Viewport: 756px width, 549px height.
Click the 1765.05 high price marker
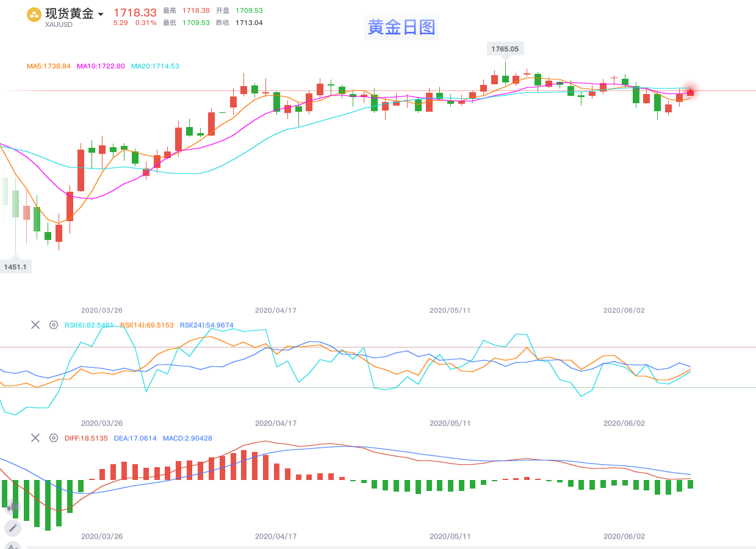pos(505,49)
